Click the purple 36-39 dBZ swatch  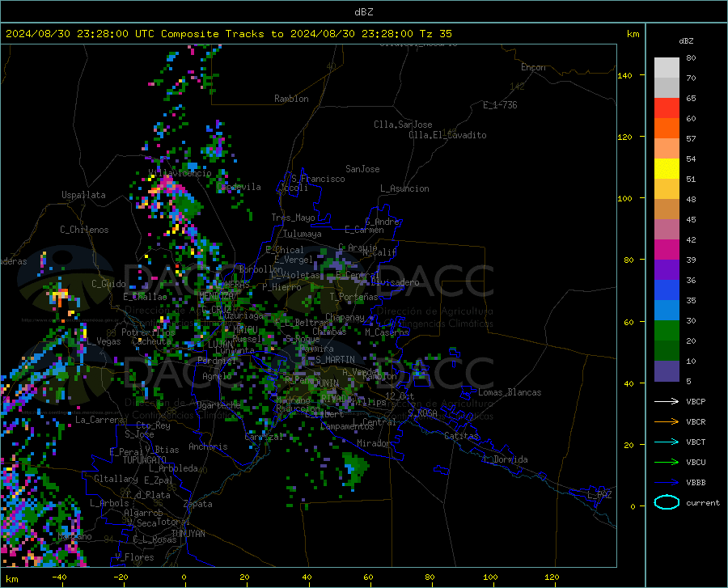pyautogui.click(x=667, y=269)
